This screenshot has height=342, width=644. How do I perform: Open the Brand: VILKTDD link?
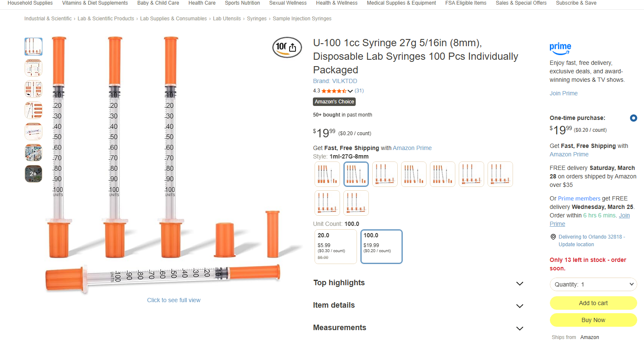click(335, 81)
